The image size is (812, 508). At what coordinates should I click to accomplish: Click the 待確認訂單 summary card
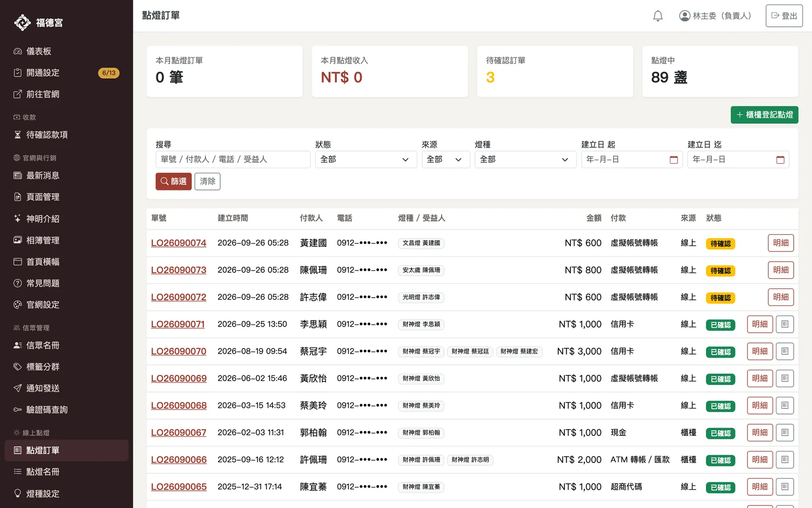[x=555, y=71]
